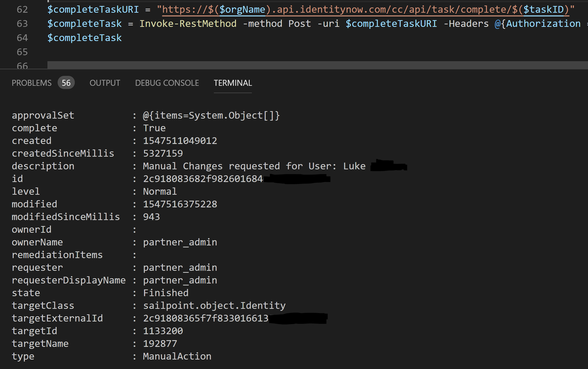Click the Post method keyword
588x369 pixels.
300,24
